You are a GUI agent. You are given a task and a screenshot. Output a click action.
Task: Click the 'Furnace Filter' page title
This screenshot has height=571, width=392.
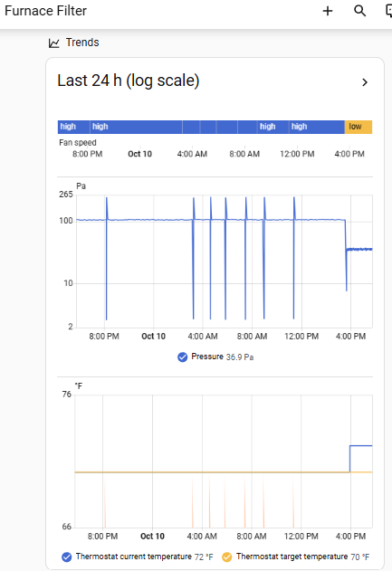[45, 11]
